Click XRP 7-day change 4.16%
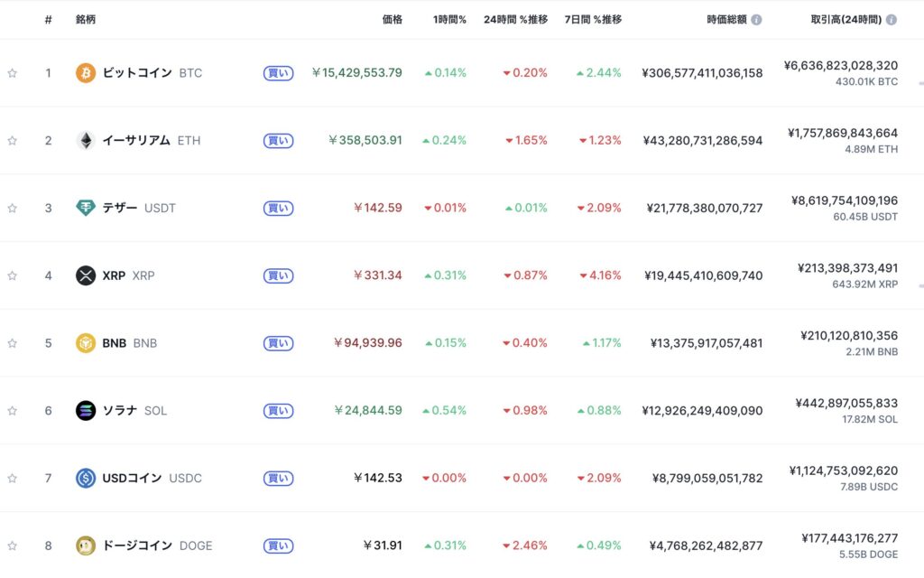 [x=600, y=275]
